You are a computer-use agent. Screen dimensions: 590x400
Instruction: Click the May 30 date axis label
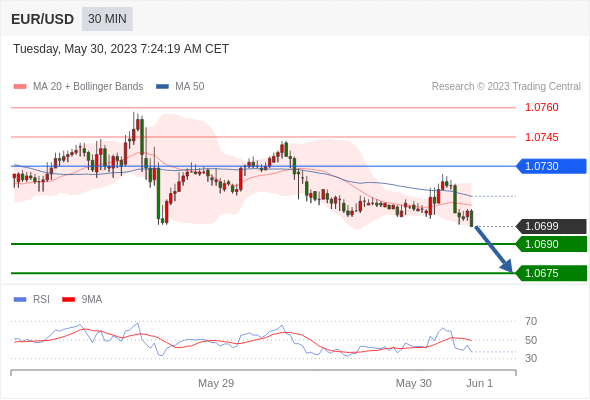[x=414, y=383]
